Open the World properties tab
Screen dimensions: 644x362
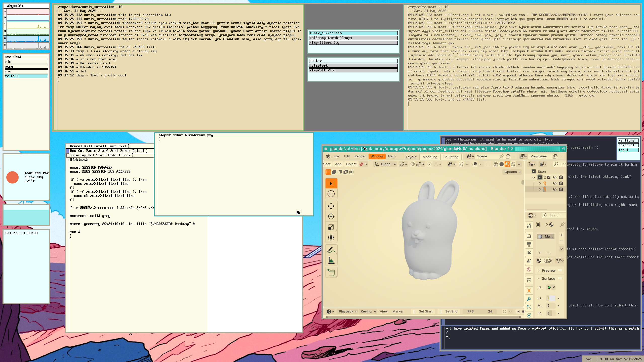[x=529, y=269]
